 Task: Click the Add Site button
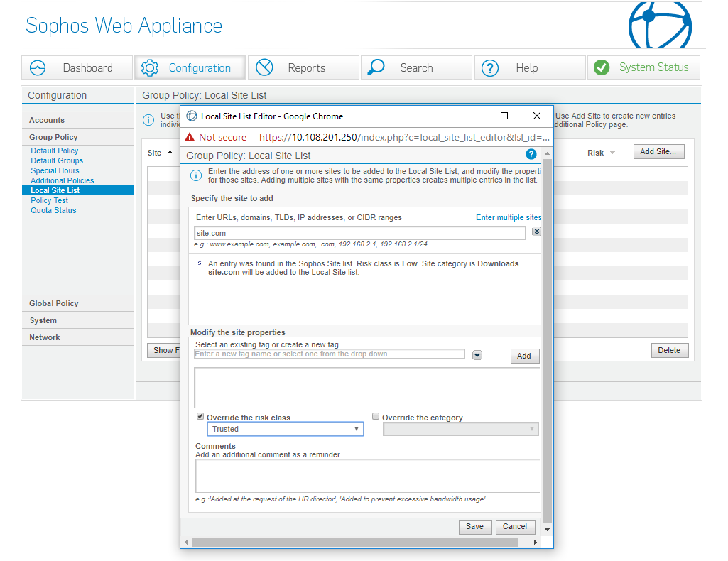coord(658,151)
